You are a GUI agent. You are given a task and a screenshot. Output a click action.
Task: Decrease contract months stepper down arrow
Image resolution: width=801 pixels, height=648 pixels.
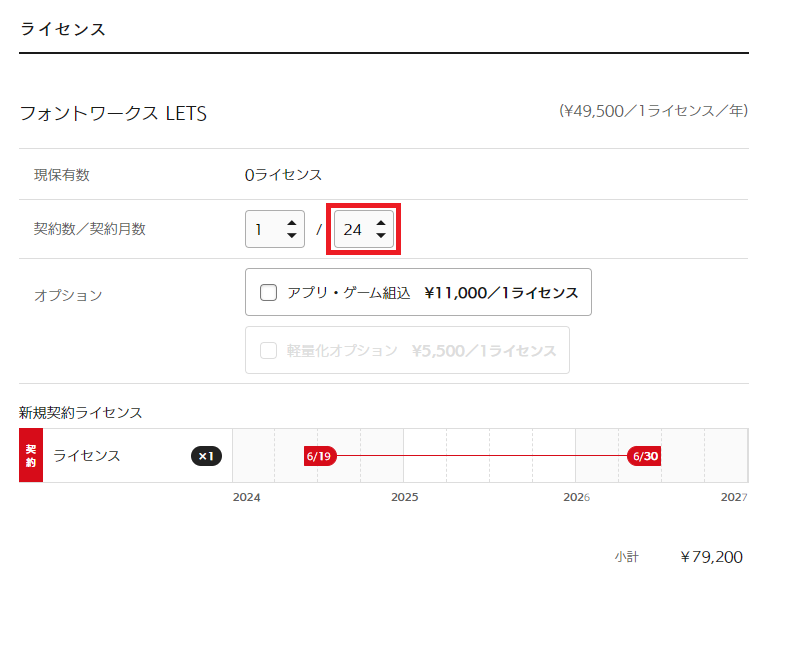point(381,235)
